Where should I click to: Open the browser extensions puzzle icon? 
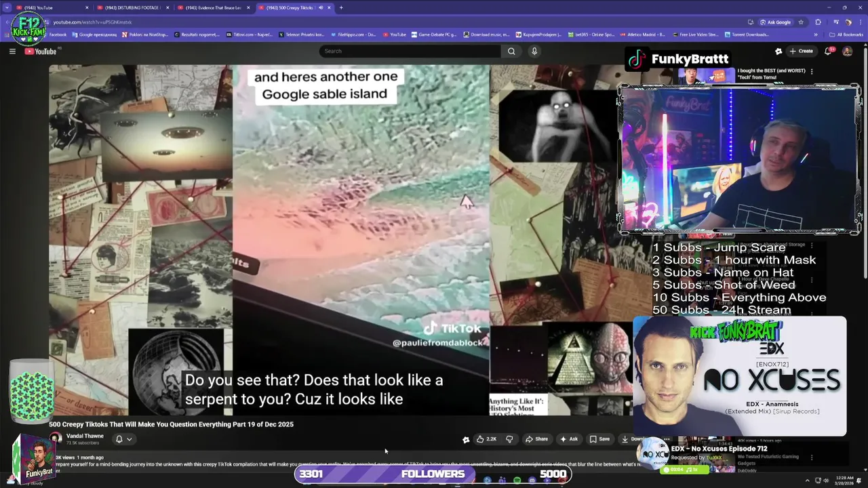[818, 22]
